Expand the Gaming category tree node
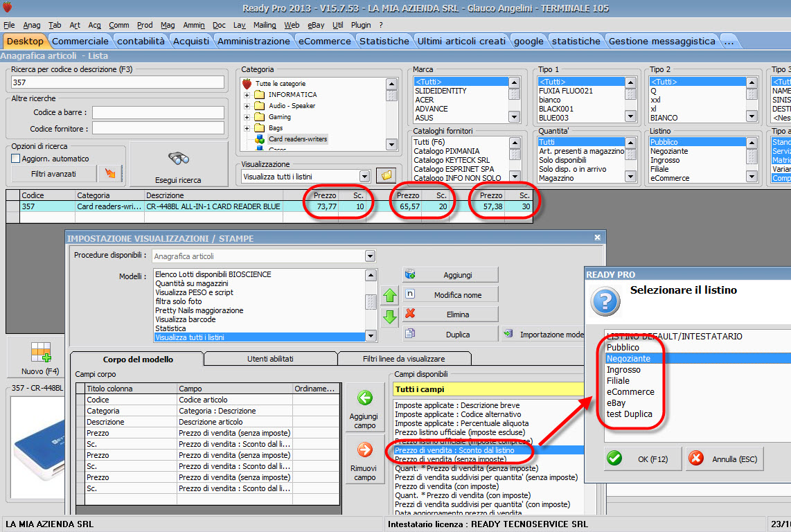Viewport: 791px width, 532px height. pos(247,117)
